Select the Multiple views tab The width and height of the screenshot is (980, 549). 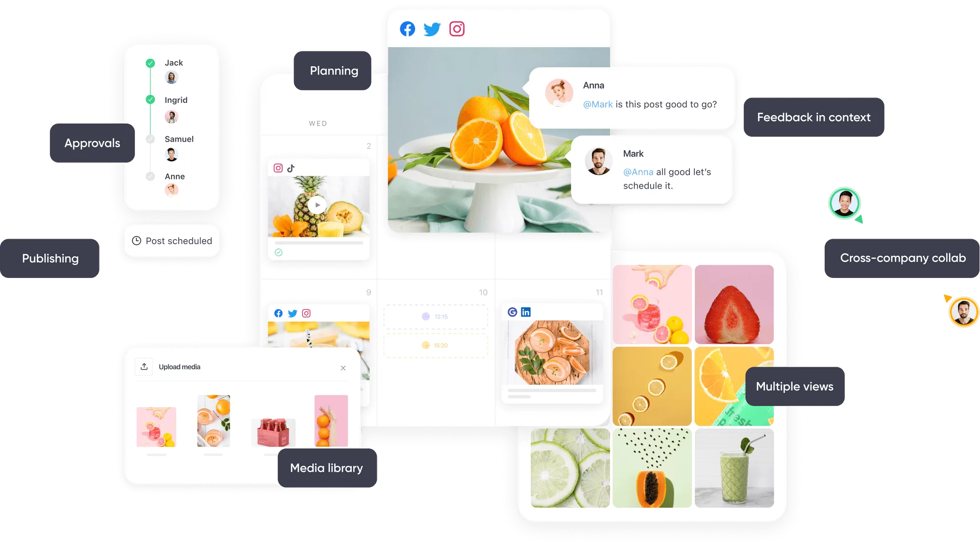(x=794, y=386)
